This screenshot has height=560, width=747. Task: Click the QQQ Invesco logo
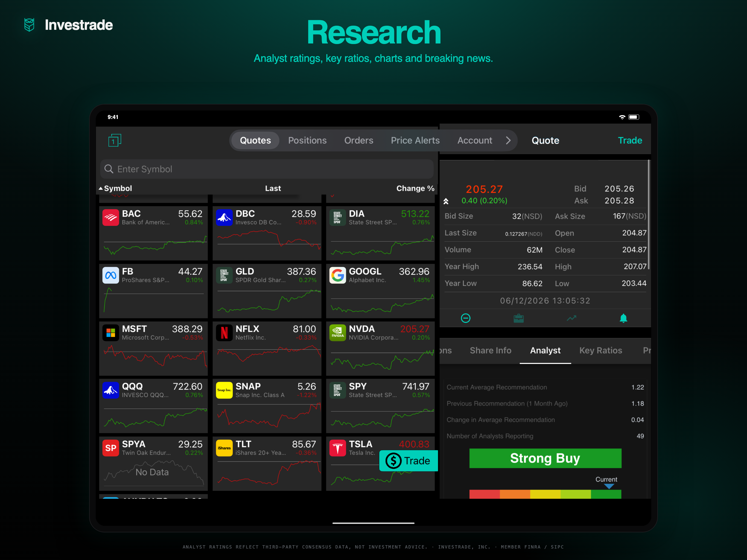[x=111, y=390]
